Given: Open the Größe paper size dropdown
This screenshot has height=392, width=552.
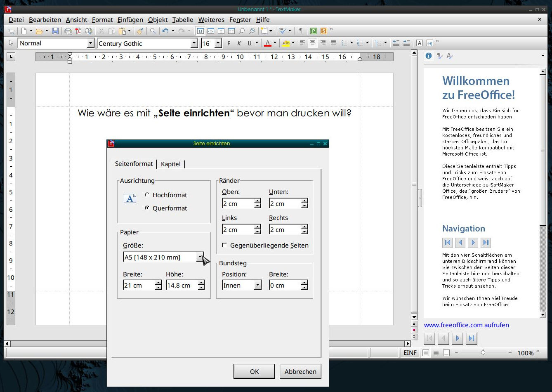Looking at the screenshot, I should (200, 257).
